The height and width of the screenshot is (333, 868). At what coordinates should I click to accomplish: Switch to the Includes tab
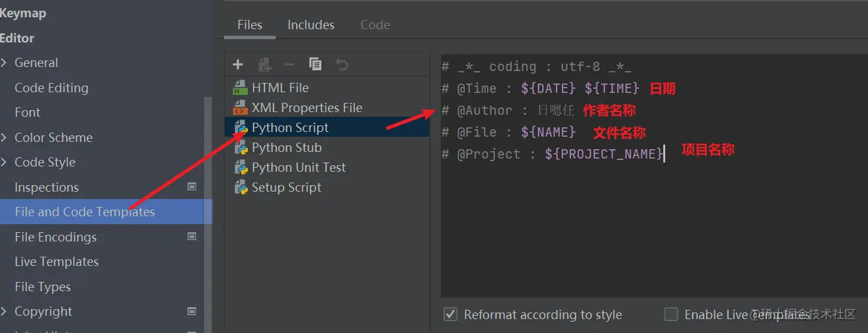coord(311,25)
